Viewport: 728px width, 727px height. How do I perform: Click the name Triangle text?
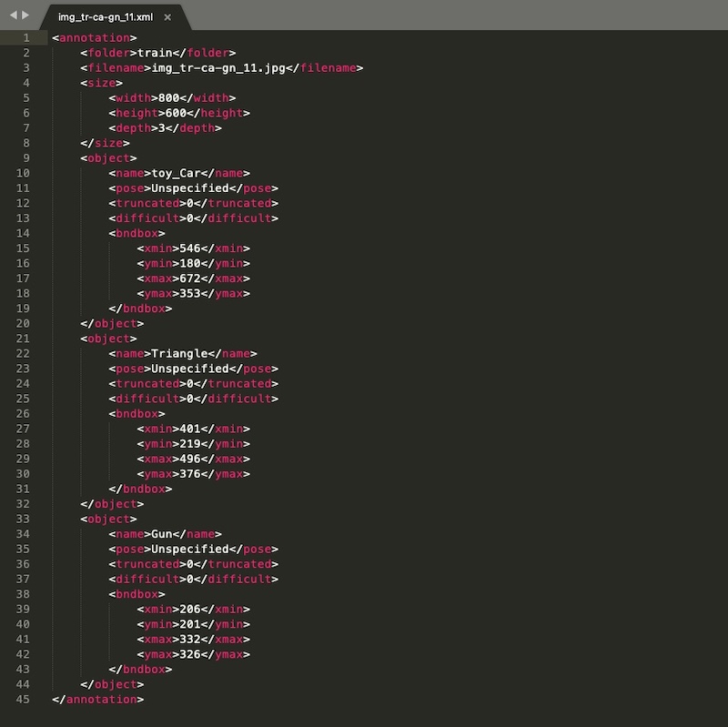(x=179, y=353)
